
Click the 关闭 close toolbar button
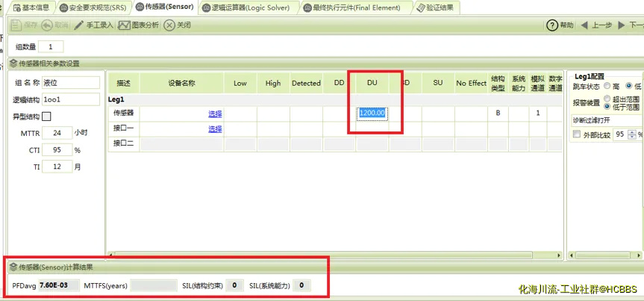(177, 25)
